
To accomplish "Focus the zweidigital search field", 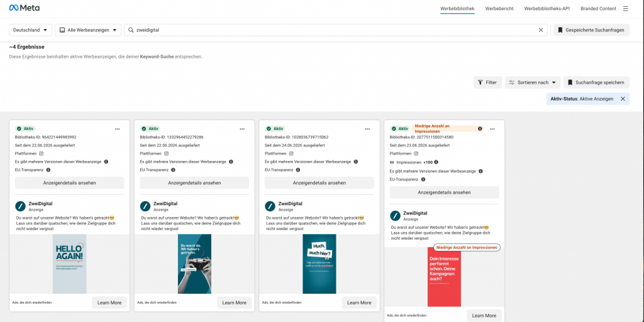I will 336,30.
